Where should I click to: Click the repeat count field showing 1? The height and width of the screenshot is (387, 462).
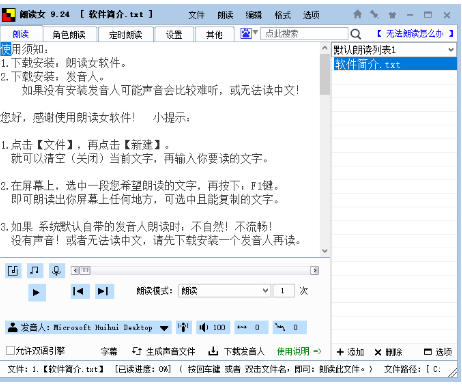point(283,291)
